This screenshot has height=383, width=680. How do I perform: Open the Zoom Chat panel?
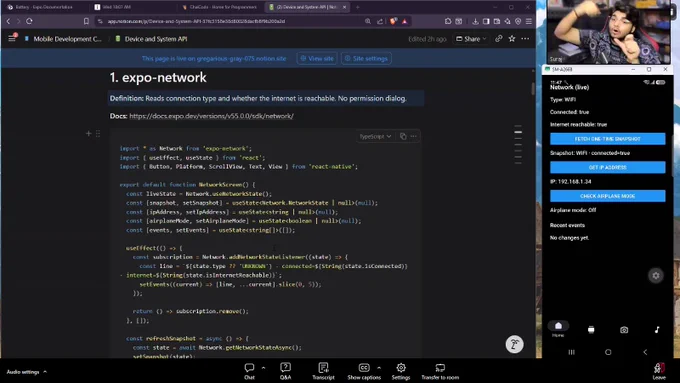point(249,371)
